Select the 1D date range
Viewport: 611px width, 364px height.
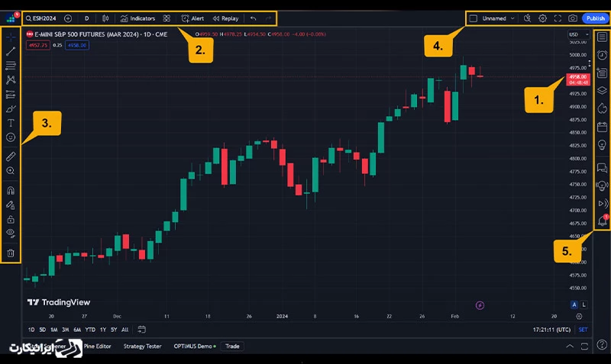[x=31, y=330]
